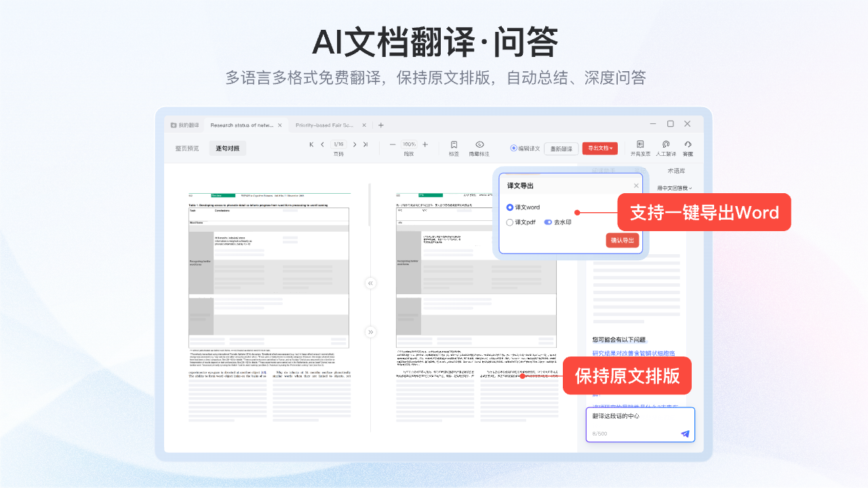
Task: Open the 导出文档 dropdown
Action: [x=599, y=148]
